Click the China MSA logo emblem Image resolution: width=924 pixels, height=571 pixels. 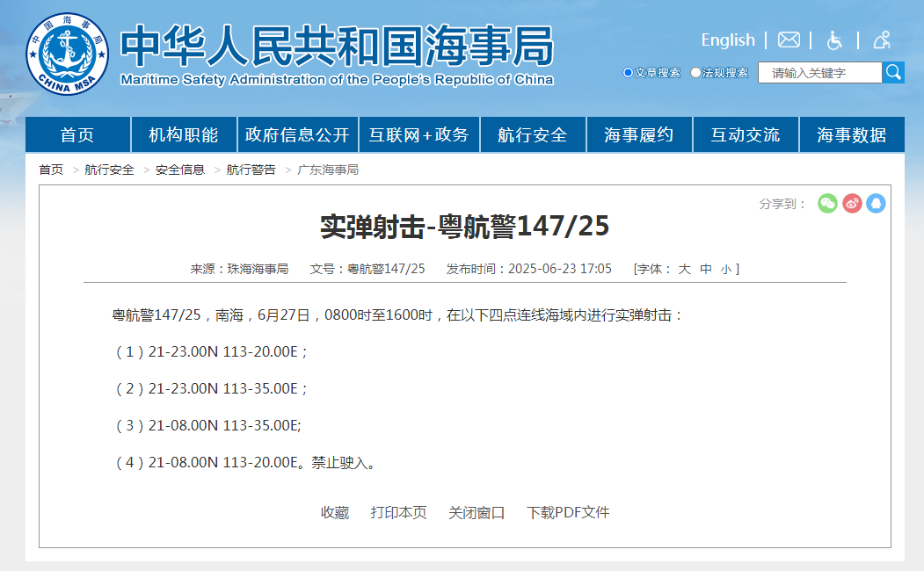tap(67, 53)
